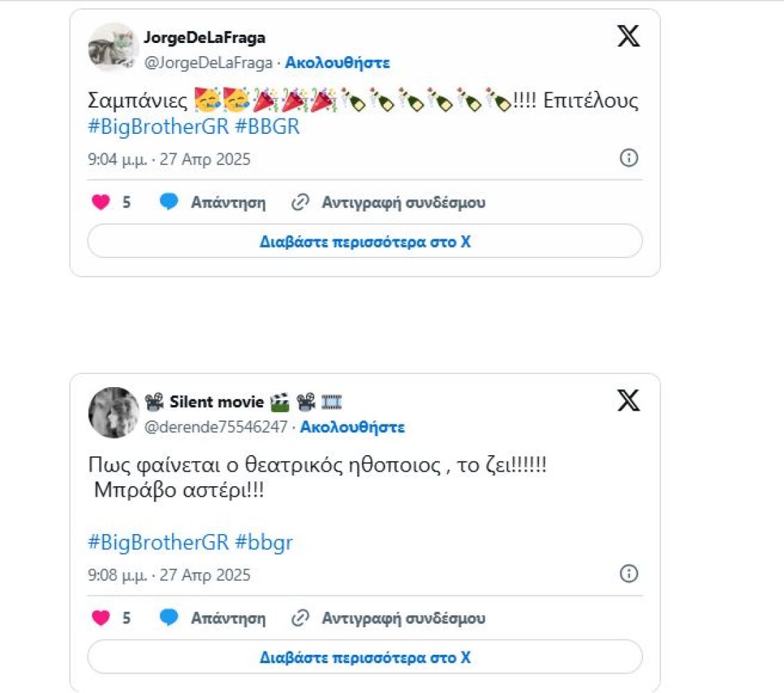Screen dimensions: 784x693
Task: Click first tweet's Διαβάστε περισσότερα στο X button
Action: (x=365, y=241)
